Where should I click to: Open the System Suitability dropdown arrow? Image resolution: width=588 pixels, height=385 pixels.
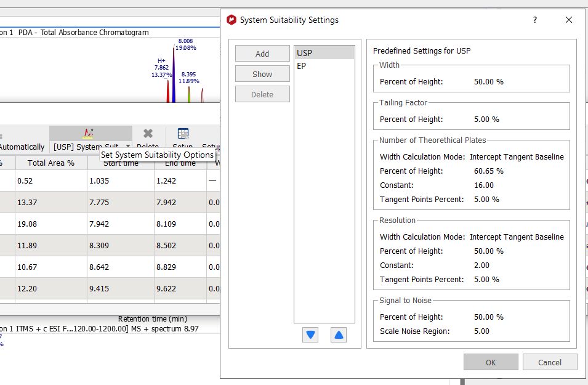click(128, 146)
